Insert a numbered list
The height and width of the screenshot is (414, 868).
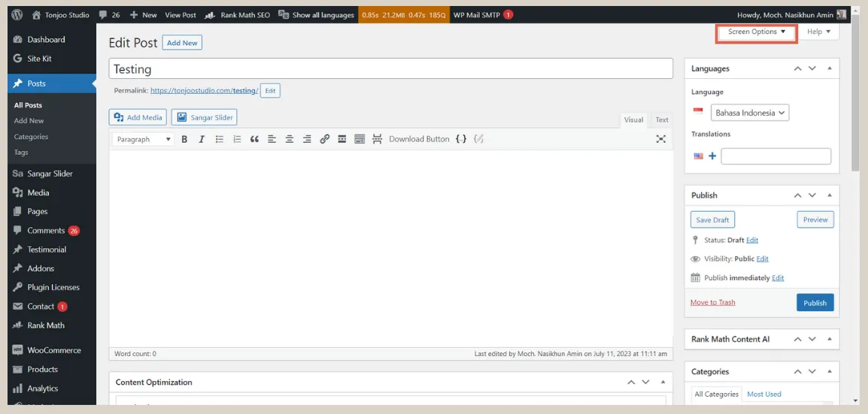237,139
